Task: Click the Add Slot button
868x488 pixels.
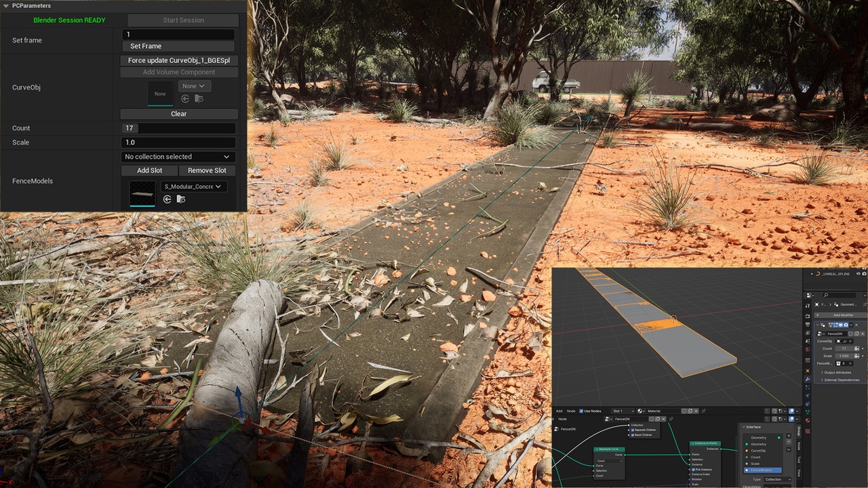Action: pyautogui.click(x=149, y=171)
